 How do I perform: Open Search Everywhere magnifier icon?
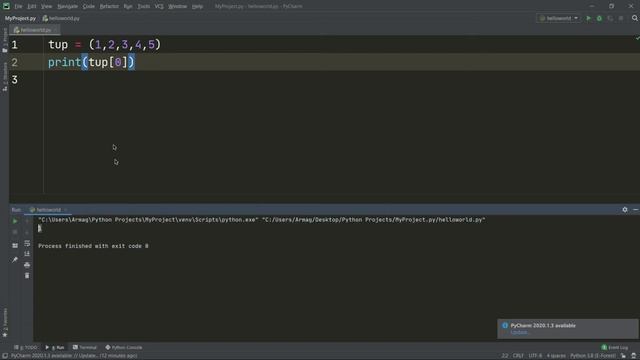pos(635,18)
